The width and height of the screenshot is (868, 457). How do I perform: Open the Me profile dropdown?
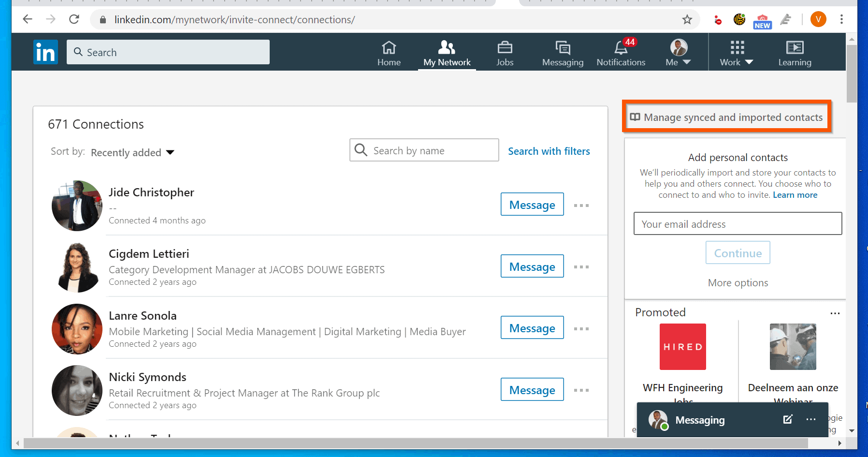[678, 52]
